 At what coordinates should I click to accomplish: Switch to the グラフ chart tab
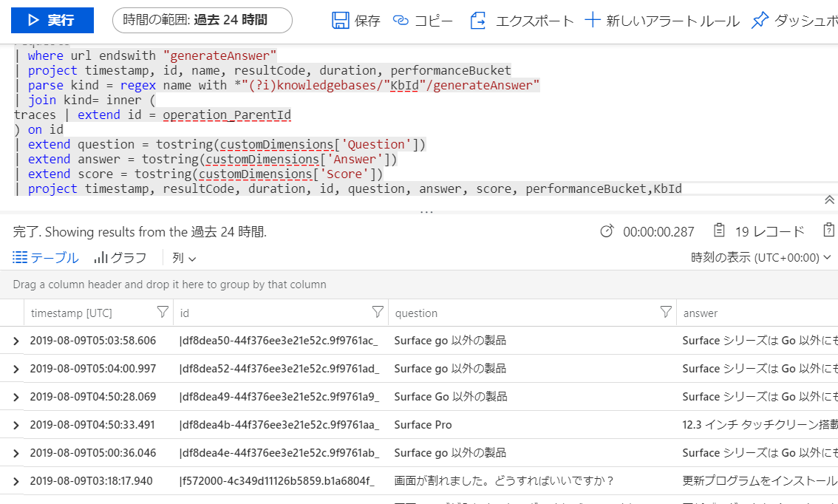tap(120, 258)
